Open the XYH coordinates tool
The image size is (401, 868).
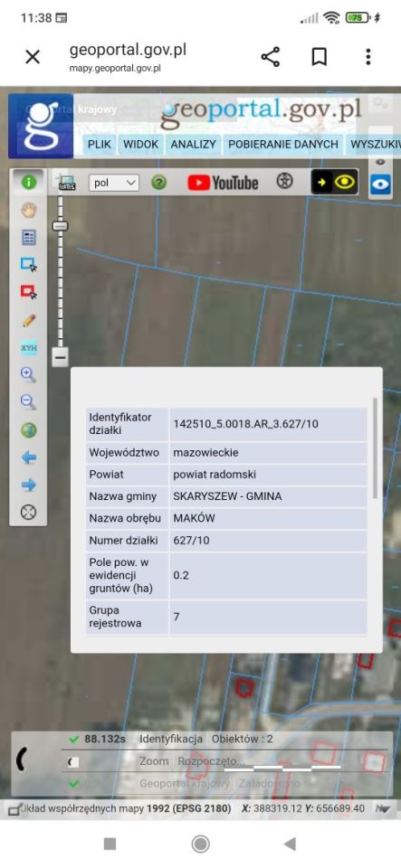28,347
